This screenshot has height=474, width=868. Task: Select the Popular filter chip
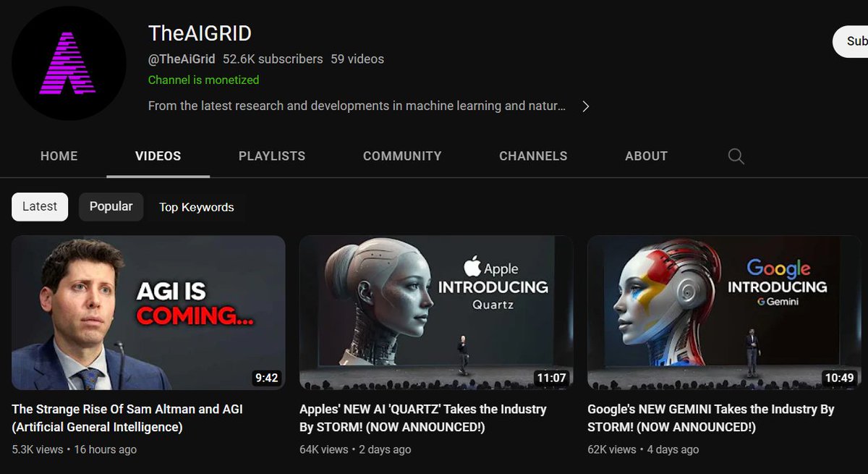point(111,207)
